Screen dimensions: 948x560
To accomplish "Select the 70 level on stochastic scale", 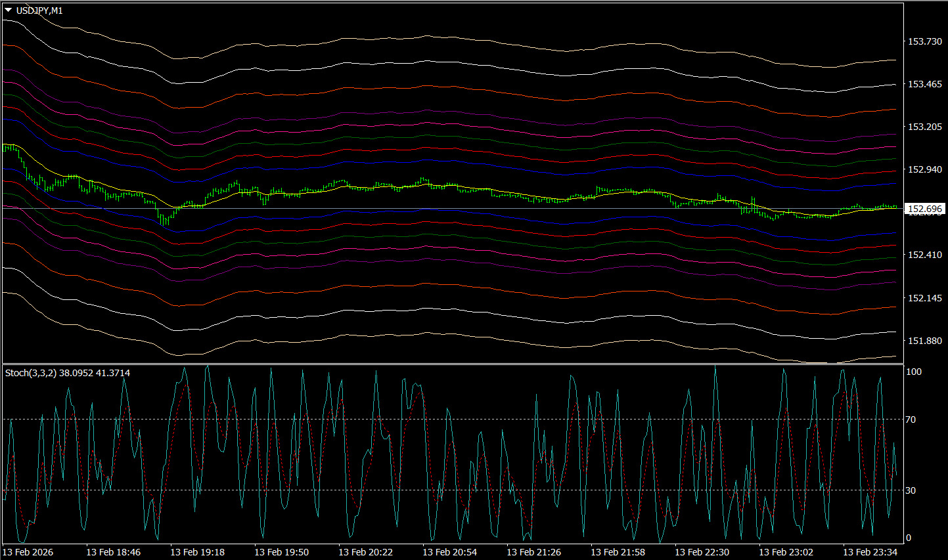I will [x=911, y=420].
